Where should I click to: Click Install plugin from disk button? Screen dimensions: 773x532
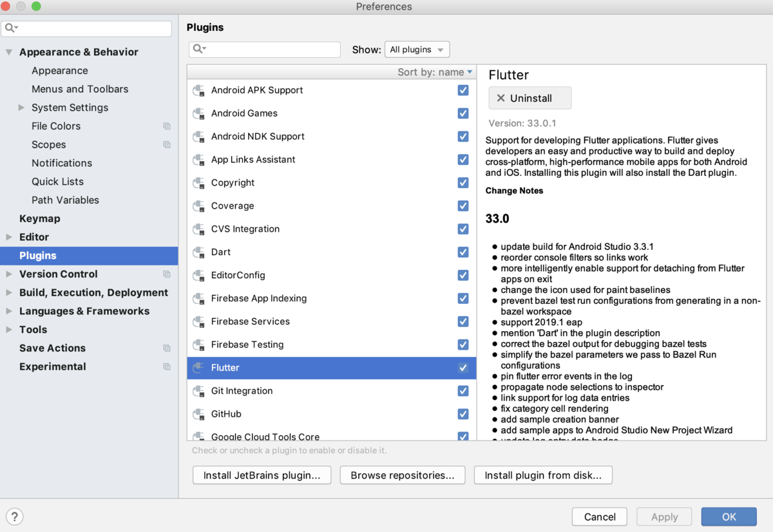[x=543, y=475]
